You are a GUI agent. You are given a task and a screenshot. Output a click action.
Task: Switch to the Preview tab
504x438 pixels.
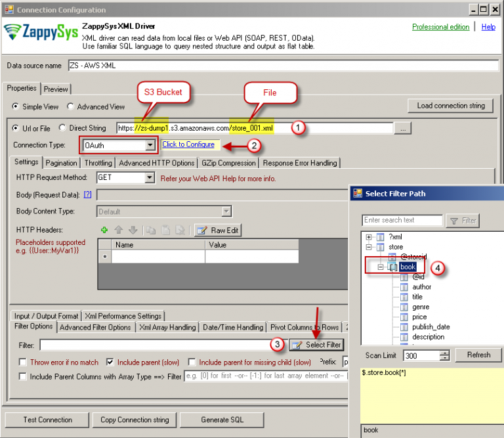click(x=56, y=89)
